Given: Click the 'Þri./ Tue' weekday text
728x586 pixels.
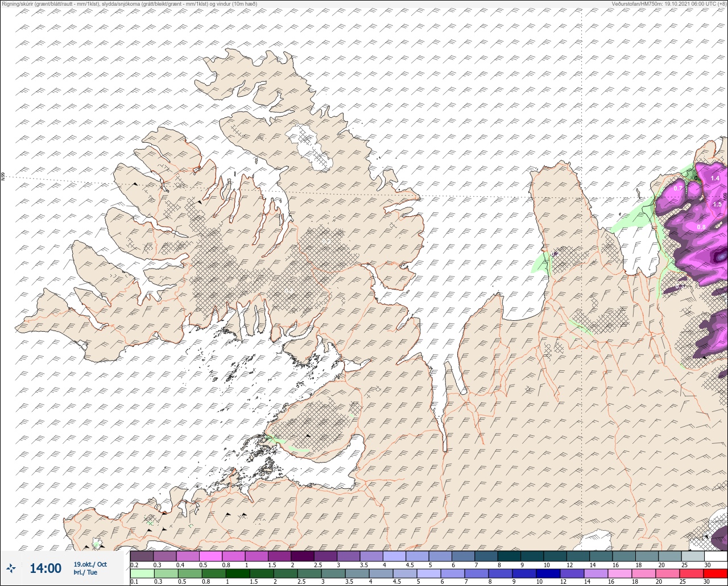Looking at the screenshot, I should (85, 572).
